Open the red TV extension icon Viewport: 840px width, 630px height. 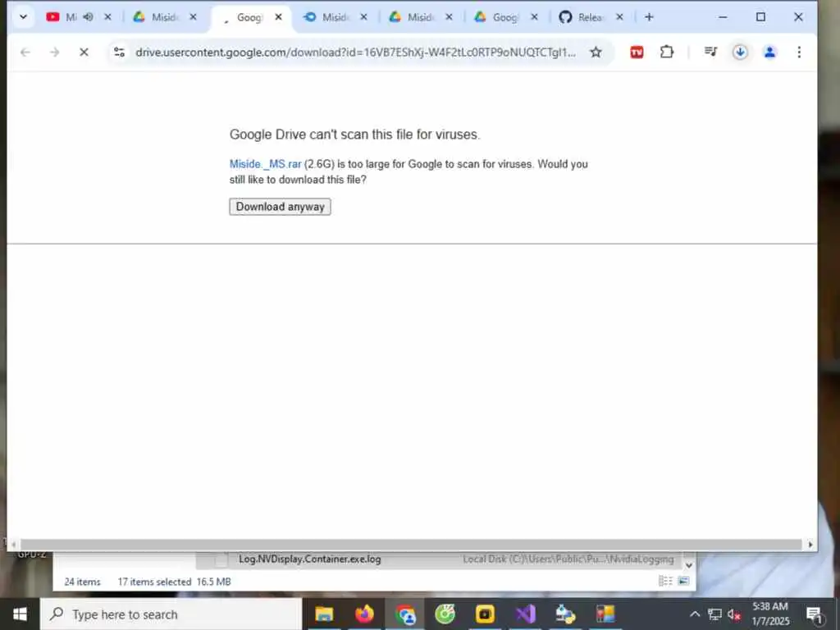point(637,52)
